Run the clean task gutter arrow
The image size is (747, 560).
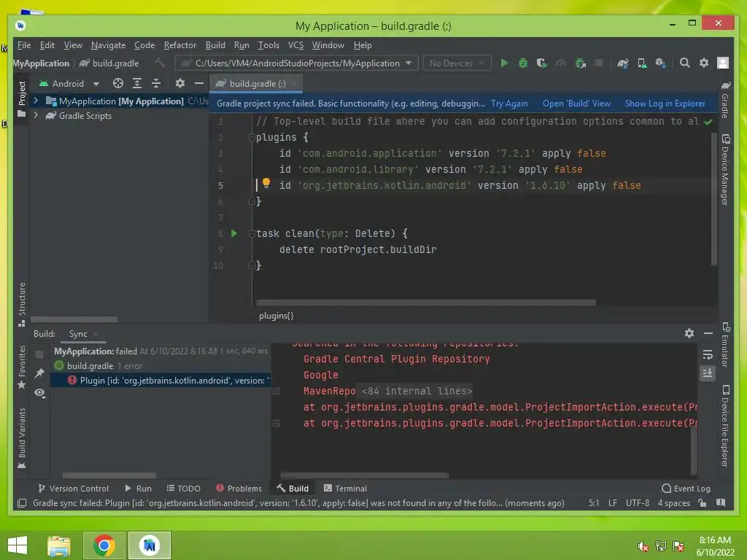pos(234,233)
